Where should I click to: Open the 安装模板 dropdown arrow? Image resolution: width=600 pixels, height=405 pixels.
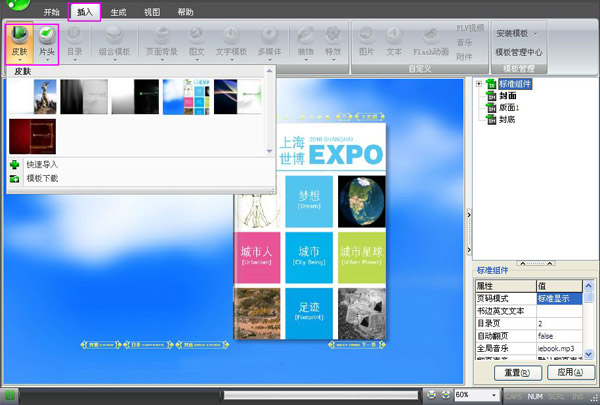tap(535, 33)
